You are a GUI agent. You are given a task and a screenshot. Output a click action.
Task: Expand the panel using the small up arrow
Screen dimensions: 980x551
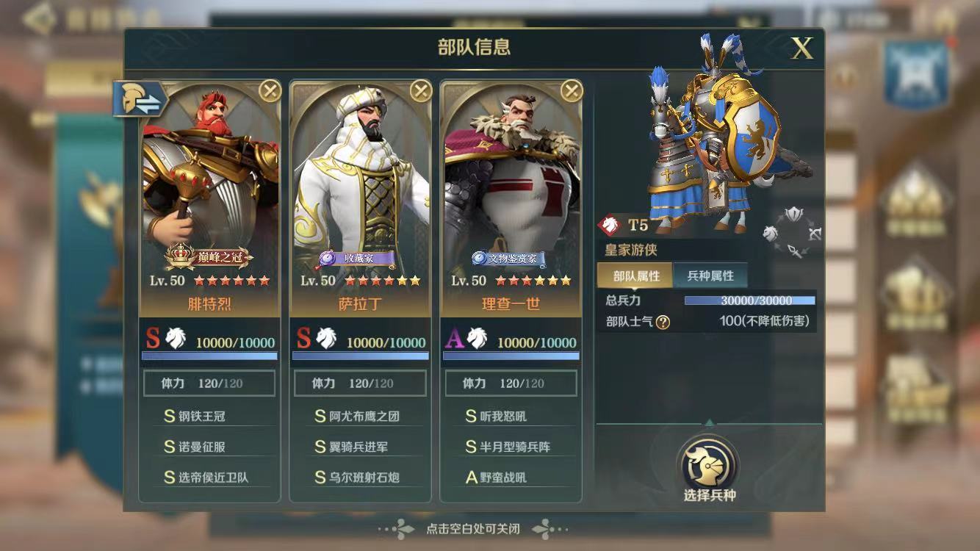pos(709,422)
